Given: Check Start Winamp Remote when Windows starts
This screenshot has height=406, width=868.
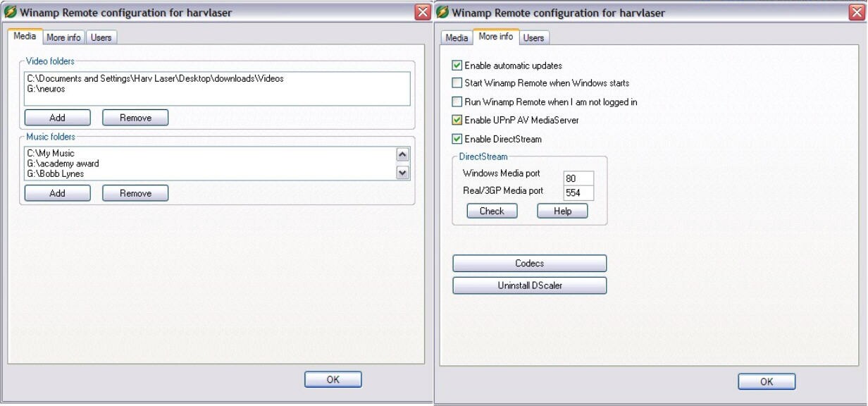Looking at the screenshot, I should (457, 83).
